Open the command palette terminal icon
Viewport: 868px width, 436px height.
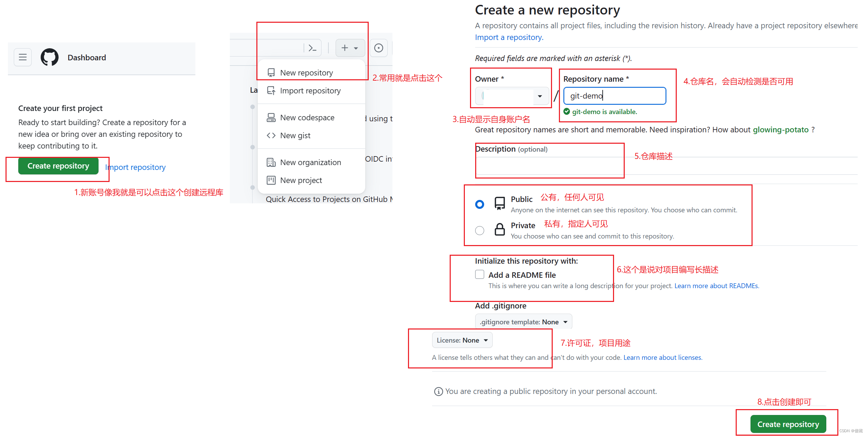tap(312, 48)
